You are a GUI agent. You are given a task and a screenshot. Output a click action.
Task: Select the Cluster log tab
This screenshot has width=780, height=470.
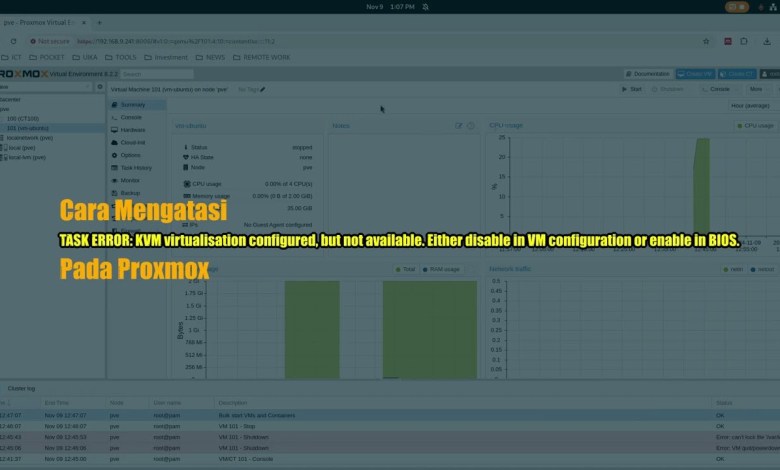click(21, 388)
